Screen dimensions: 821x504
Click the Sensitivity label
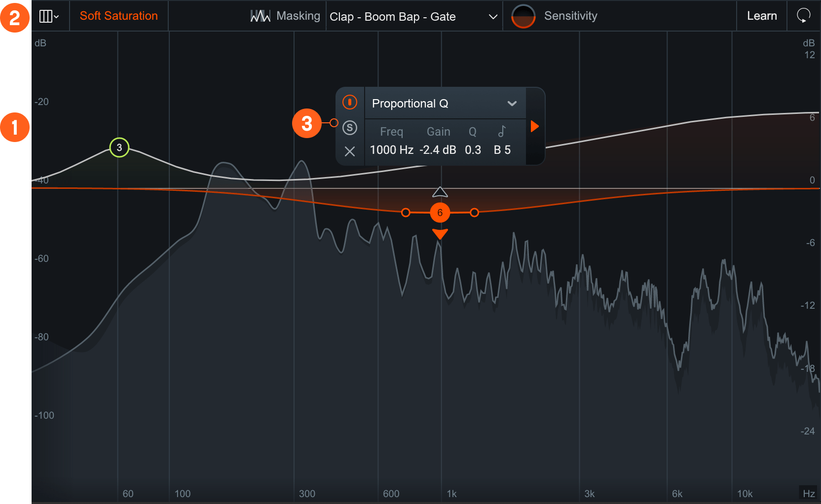(x=570, y=15)
